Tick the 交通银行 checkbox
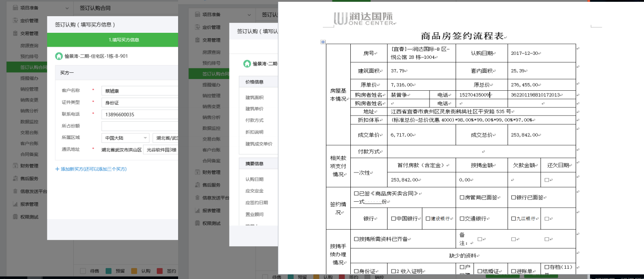644x279 pixels. click(462, 218)
